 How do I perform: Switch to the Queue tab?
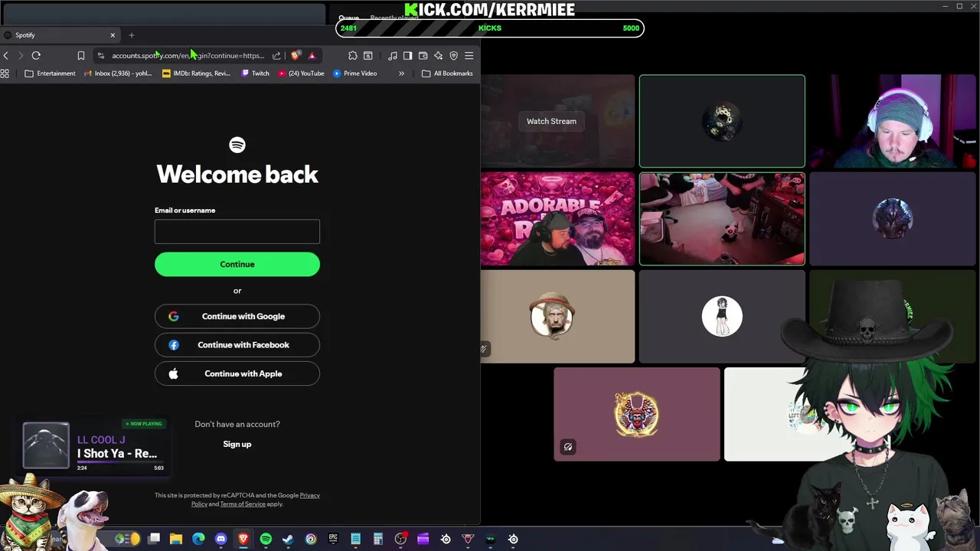point(349,18)
